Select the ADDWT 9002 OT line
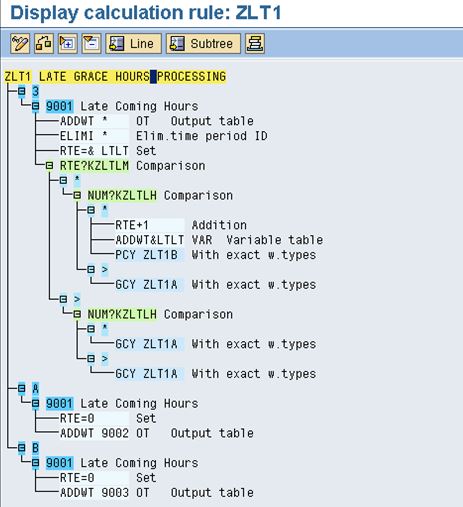The height and width of the screenshot is (507, 463). click(157, 433)
